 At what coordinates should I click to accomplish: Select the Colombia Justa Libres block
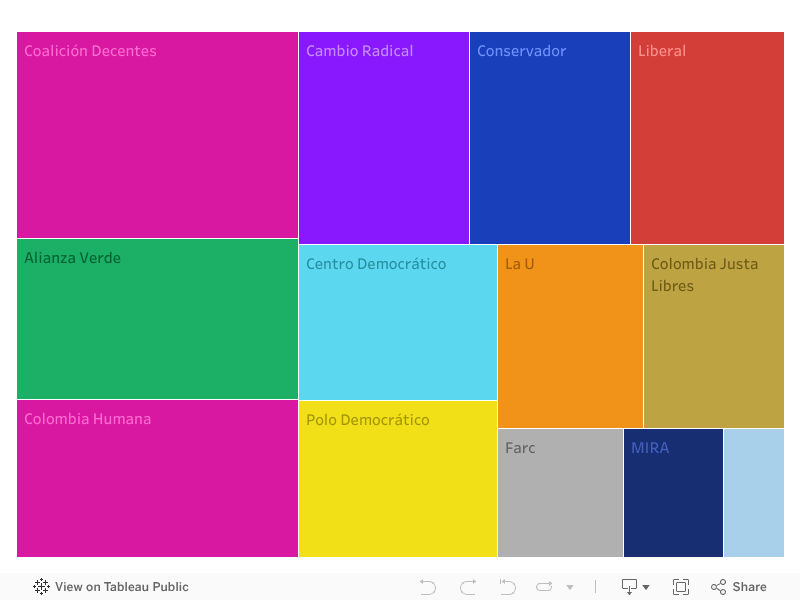(x=714, y=336)
